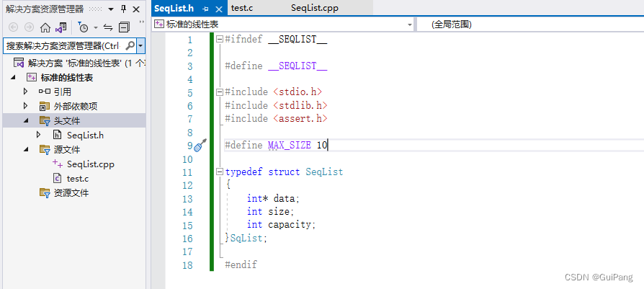Click the Home icon in Solution Explorer
The height and width of the screenshot is (289, 644).
click(45, 27)
